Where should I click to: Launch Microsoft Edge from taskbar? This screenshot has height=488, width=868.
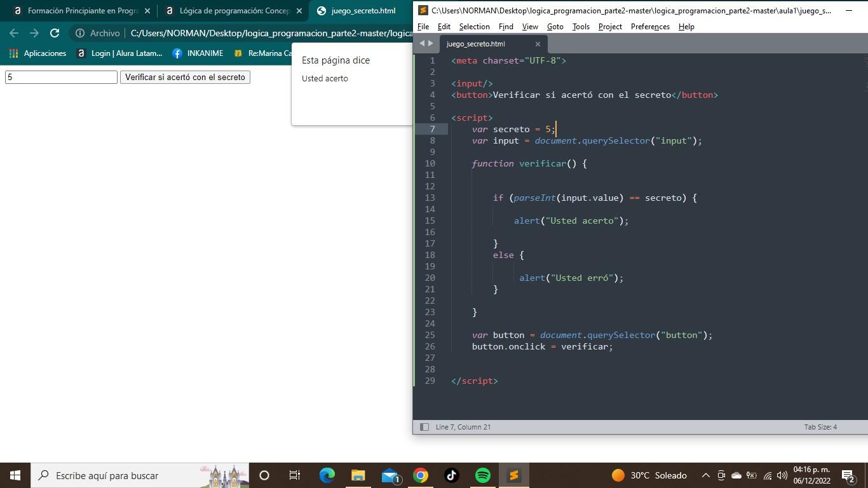(x=327, y=475)
